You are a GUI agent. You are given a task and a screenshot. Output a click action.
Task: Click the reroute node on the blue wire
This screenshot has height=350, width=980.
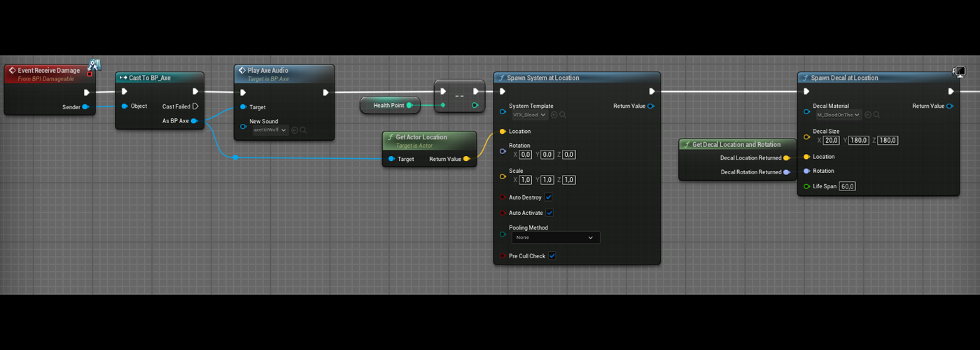[x=235, y=157]
